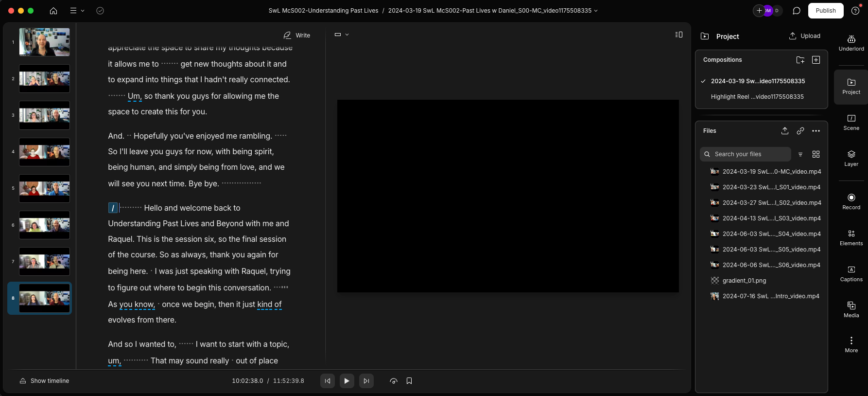Click the Write button
Image resolution: width=868 pixels, height=396 pixels.
pos(297,36)
